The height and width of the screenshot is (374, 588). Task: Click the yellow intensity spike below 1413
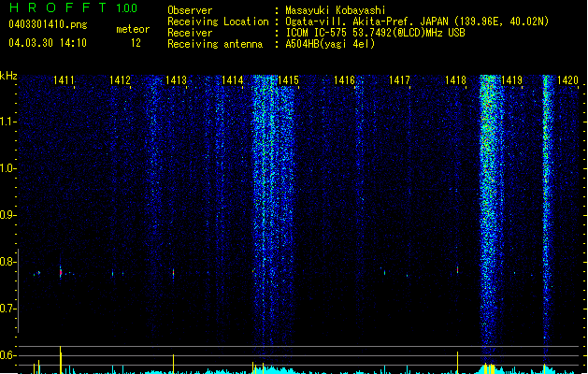pos(173,364)
